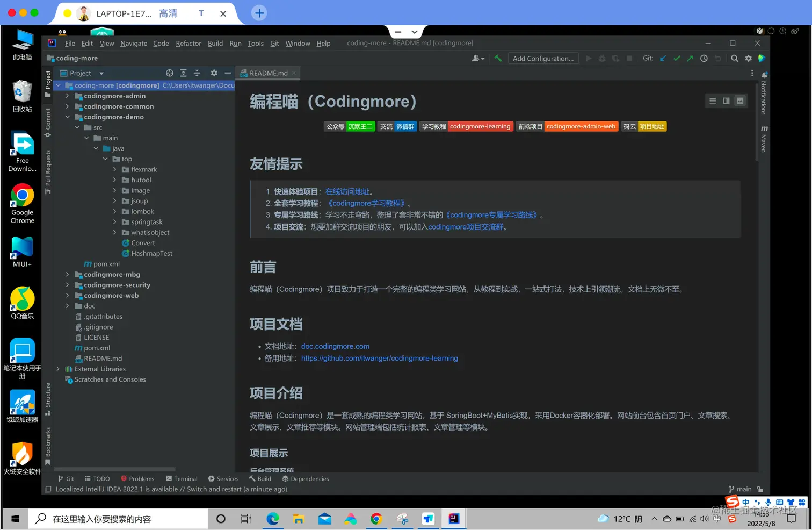Screen dimensions: 812x530
Task: Click the Windows taskbar search box
Action: tap(118, 519)
